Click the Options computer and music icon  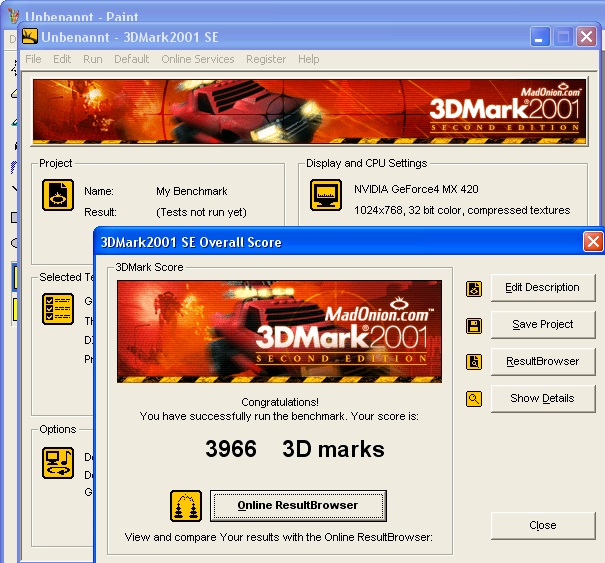[58, 463]
